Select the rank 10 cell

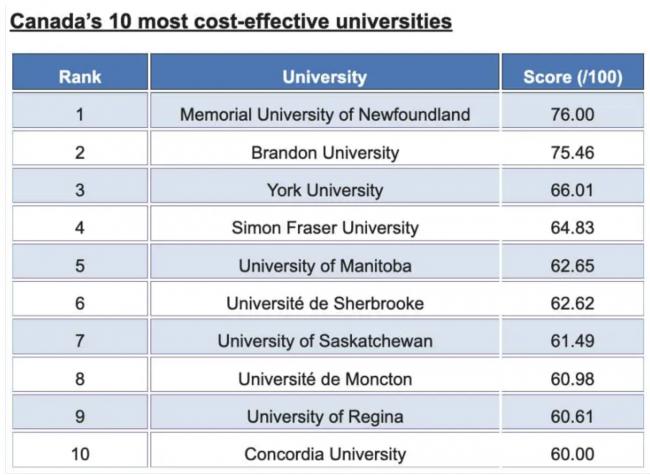(80, 454)
